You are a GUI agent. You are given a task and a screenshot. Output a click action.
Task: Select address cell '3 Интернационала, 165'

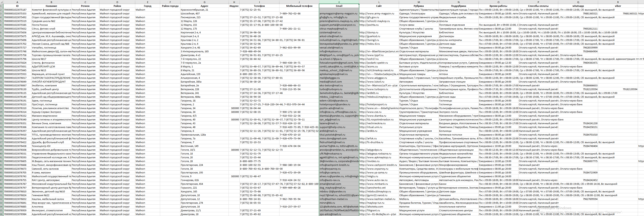[204, 51]
